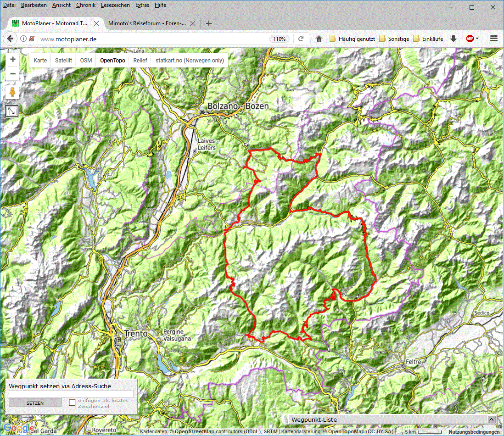504x436 pixels.
Task: Switch to Mimoto's Reiseforum tab
Action: [x=147, y=23]
